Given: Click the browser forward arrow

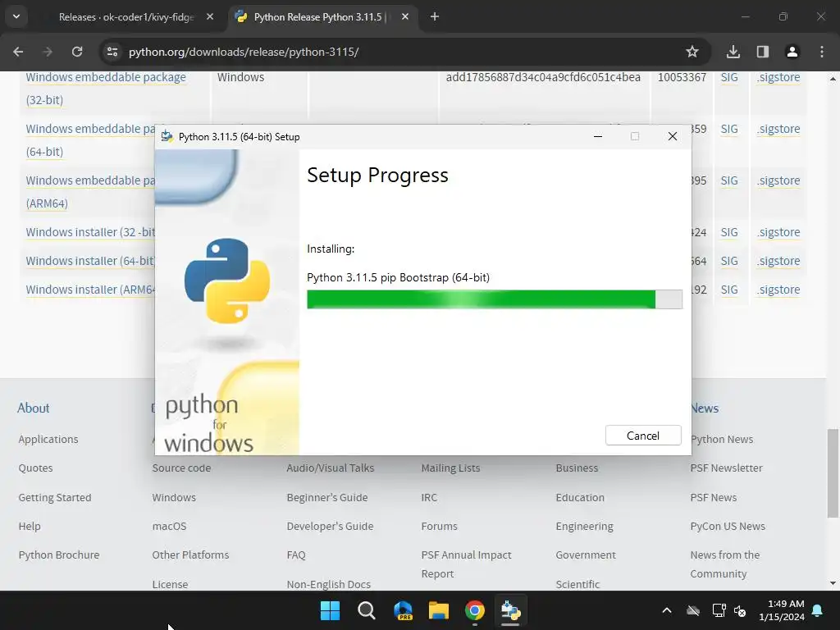Looking at the screenshot, I should click(48, 52).
